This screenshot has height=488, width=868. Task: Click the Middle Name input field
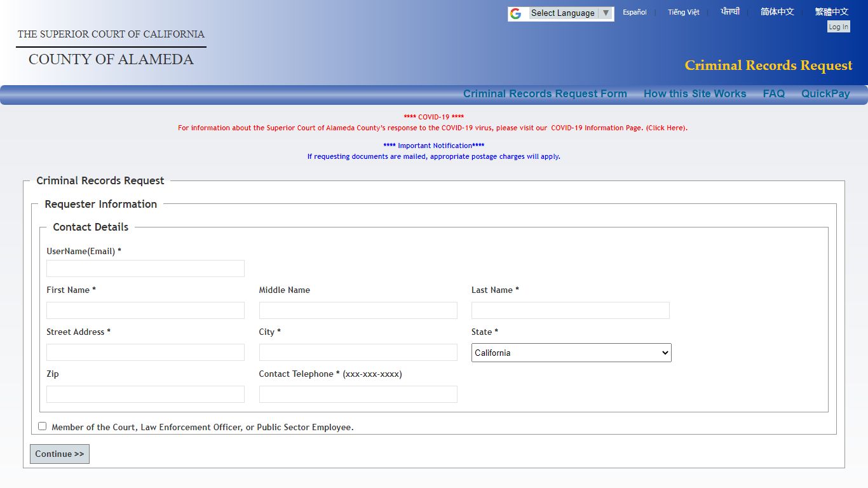pos(358,310)
